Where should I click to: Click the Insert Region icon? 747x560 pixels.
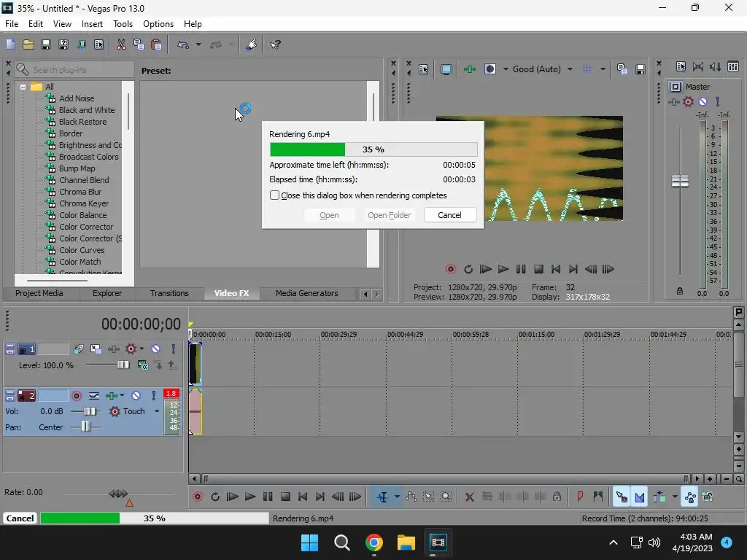click(598, 497)
